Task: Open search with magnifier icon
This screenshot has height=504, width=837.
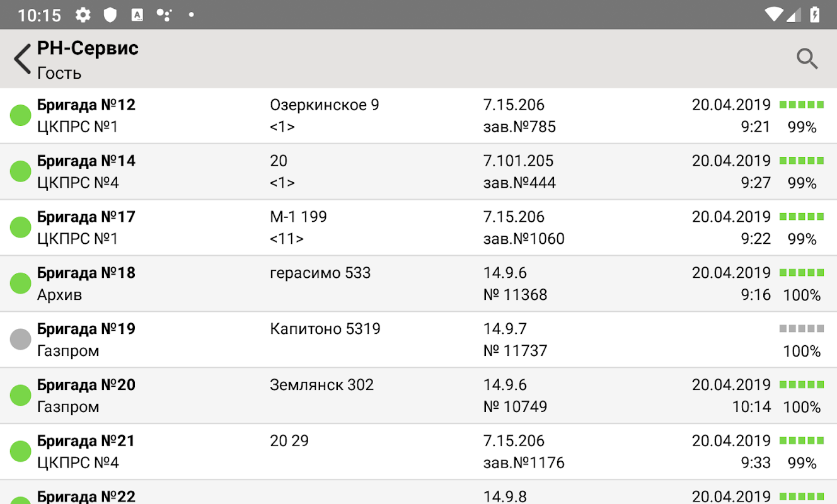Action: coord(807,59)
